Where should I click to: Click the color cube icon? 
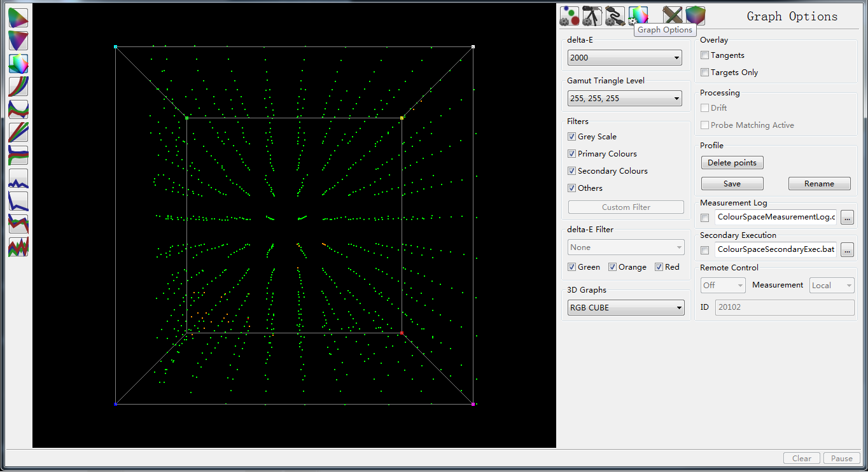pos(696,16)
